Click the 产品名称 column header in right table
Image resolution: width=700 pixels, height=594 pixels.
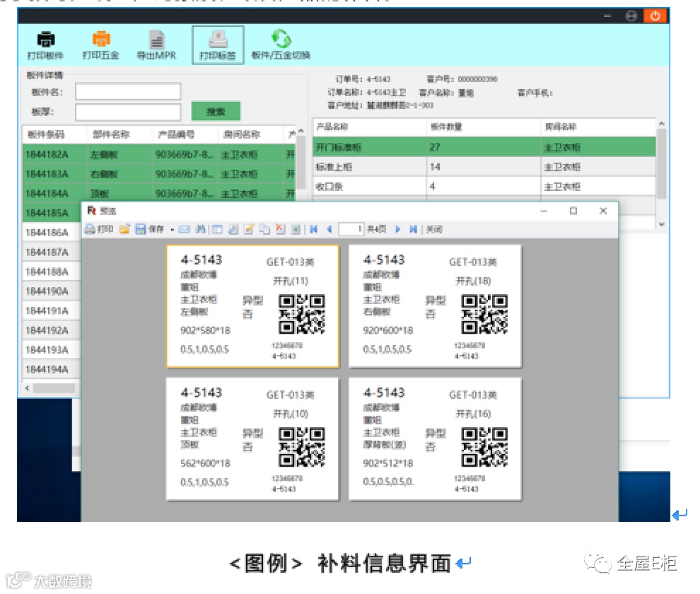(x=370, y=127)
